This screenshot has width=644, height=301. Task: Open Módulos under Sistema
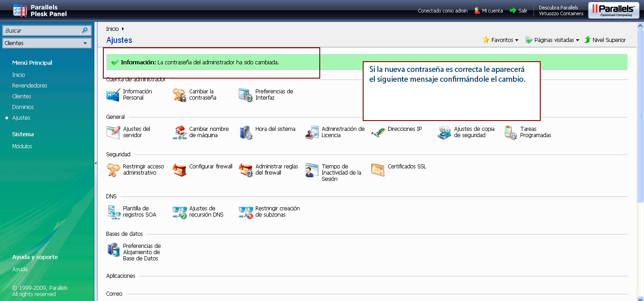tap(22, 146)
